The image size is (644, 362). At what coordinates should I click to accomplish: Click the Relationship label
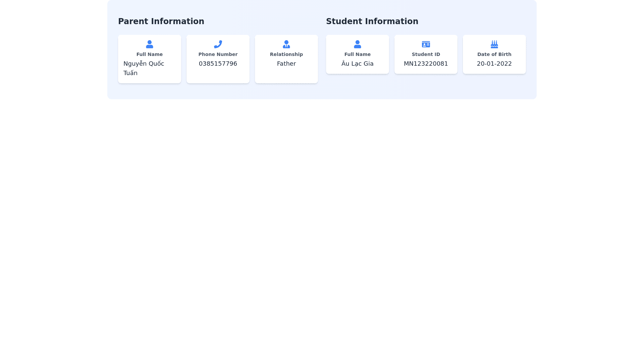click(286, 54)
